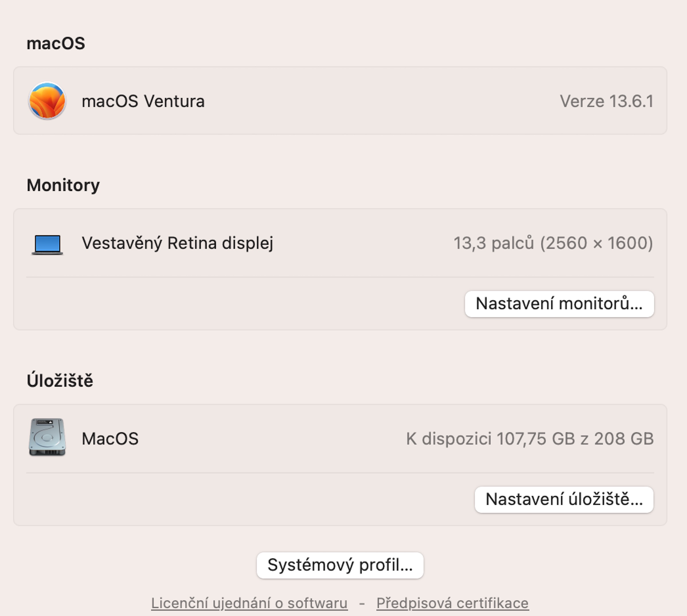Viewport: 687px width, 616px height.
Task: Open Předpisová certifikace link
Action: click(x=452, y=603)
